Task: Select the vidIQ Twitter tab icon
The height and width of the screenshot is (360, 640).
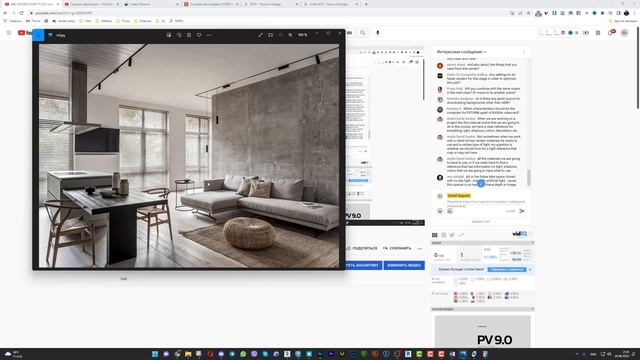Action: pyautogui.click(x=452, y=235)
